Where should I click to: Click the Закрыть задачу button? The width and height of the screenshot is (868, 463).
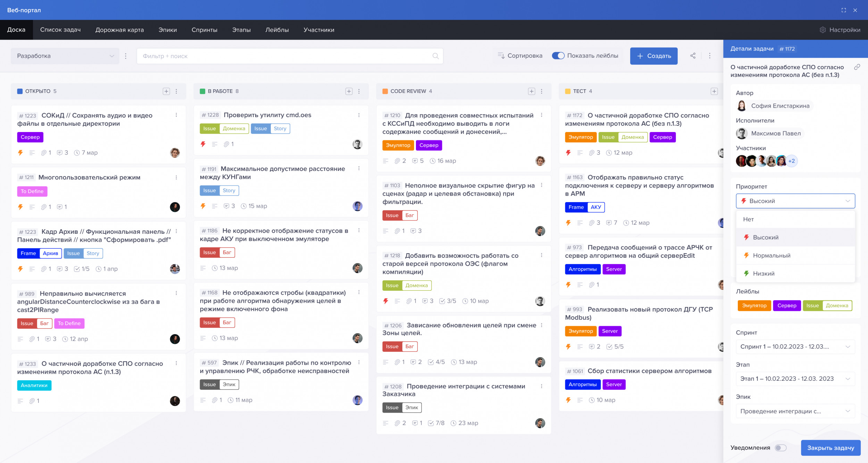coord(830,448)
